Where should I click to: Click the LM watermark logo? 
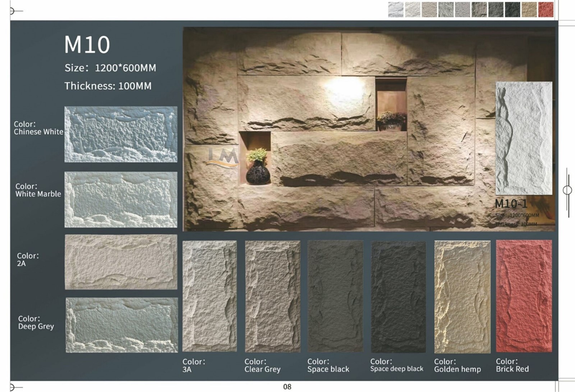click(222, 156)
